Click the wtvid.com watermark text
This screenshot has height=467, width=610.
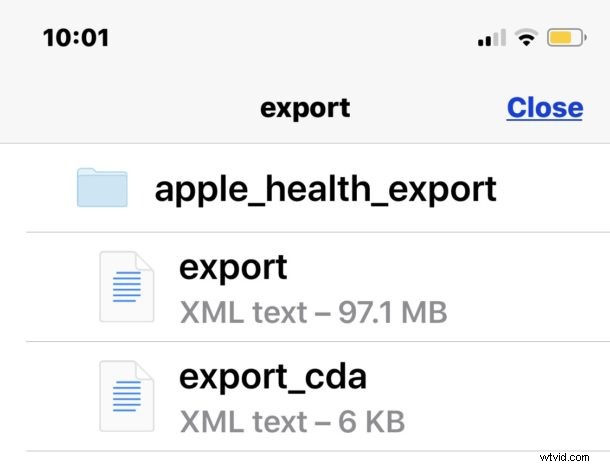[564, 457]
